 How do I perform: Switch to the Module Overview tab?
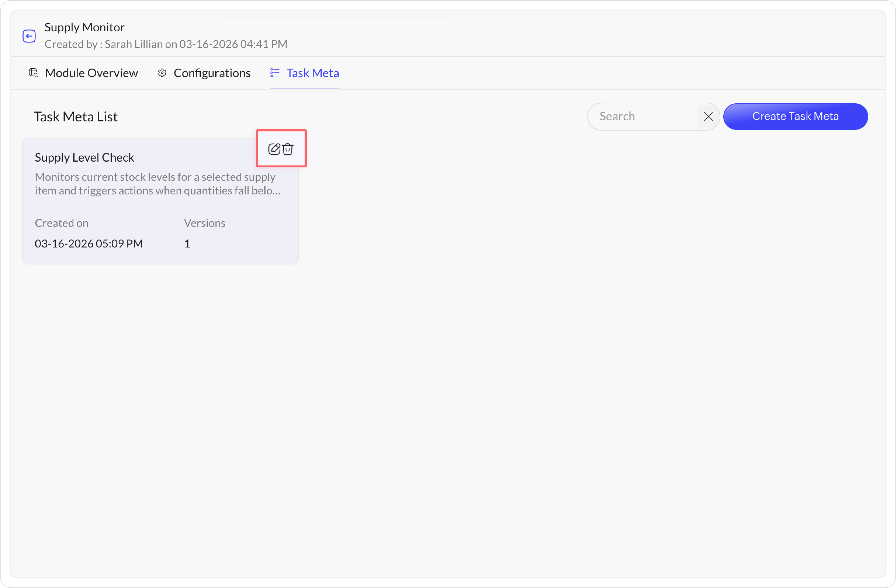(x=91, y=73)
